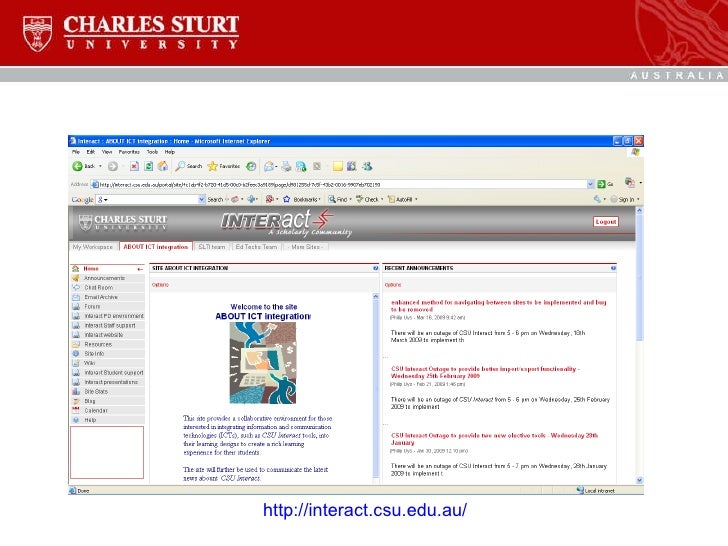Click Google toolbar Find button
728x546 pixels.
tap(338, 199)
